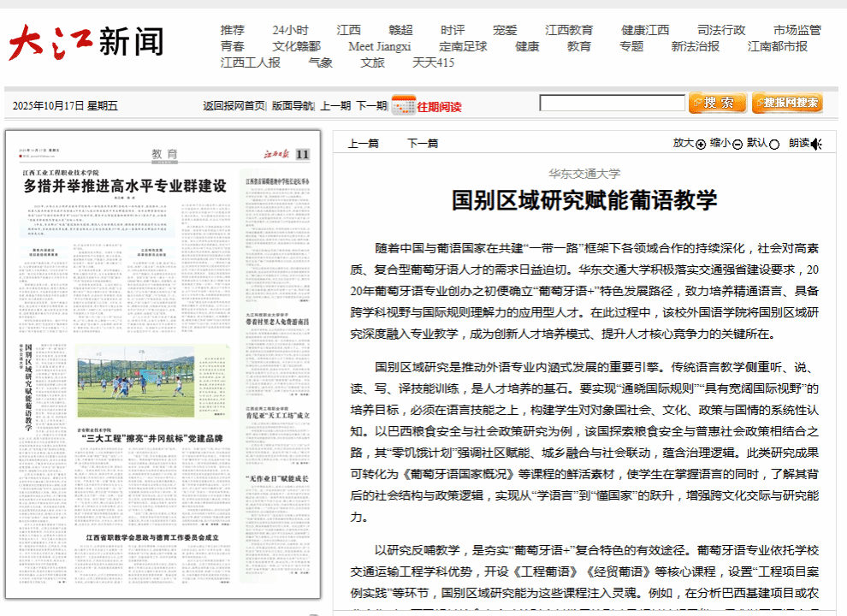Go to previous issue 上一期
Screen dimensions: 847x616
pyautogui.click(x=335, y=106)
